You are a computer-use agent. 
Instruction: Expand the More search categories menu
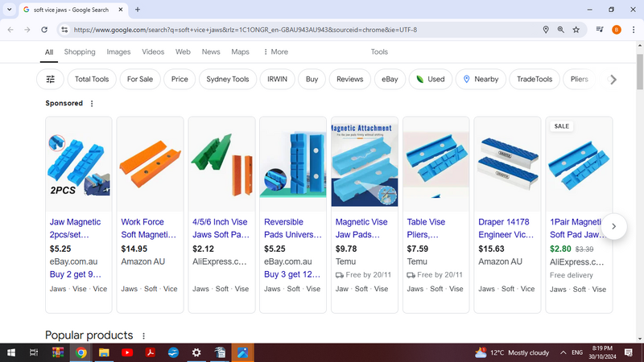tap(275, 51)
